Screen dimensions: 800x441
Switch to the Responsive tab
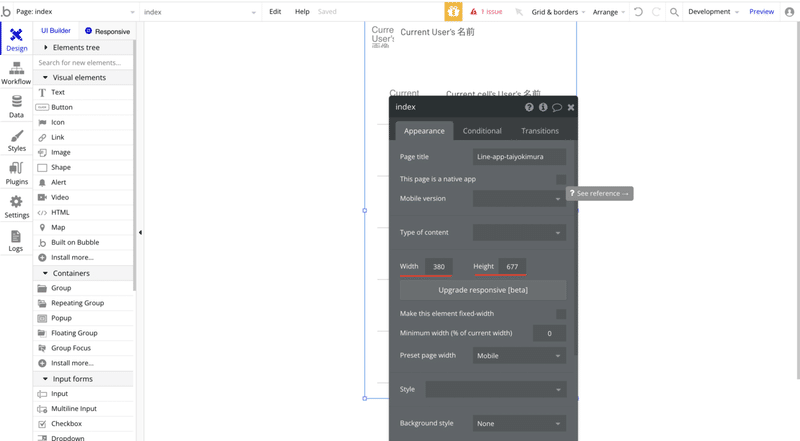(108, 31)
